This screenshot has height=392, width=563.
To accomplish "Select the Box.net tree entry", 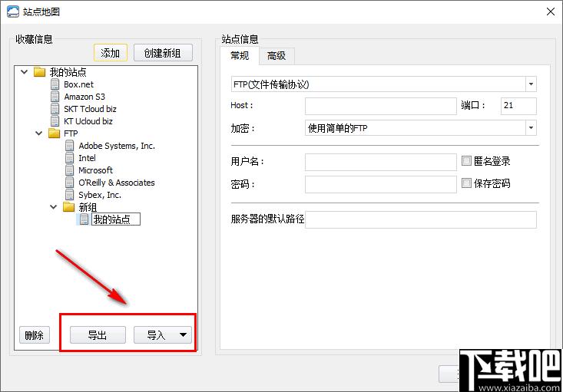I will pos(78,84).
